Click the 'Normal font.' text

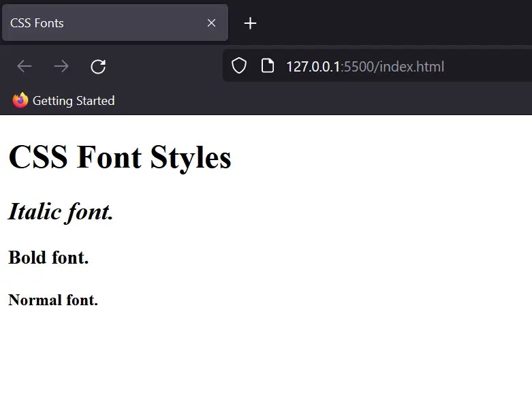click(53, 300)
